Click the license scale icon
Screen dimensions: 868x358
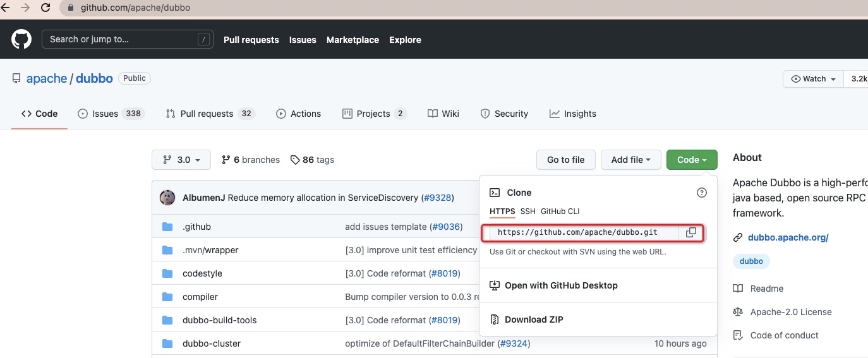[738, 312]
